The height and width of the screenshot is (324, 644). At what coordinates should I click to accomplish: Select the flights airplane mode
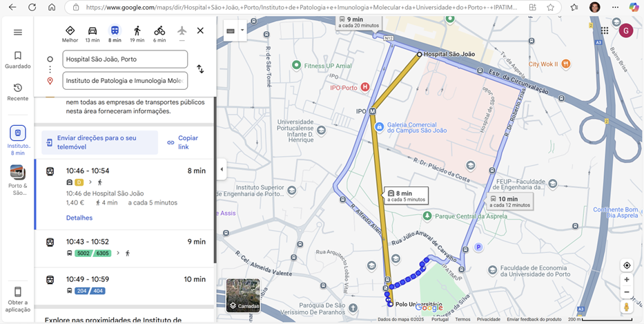[x=182, y=34]
